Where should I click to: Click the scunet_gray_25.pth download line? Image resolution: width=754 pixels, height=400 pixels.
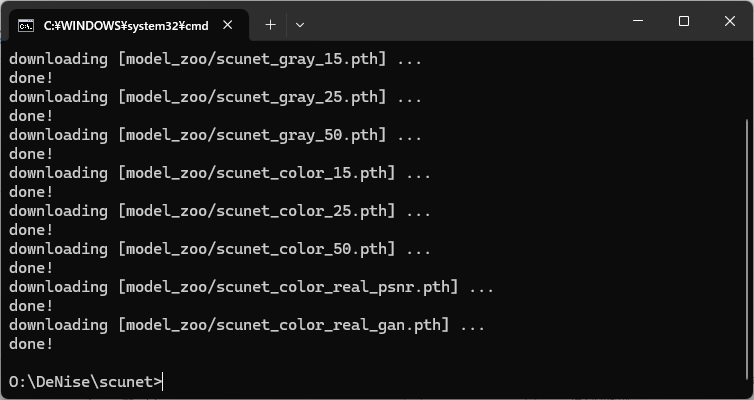pos(215,97)
